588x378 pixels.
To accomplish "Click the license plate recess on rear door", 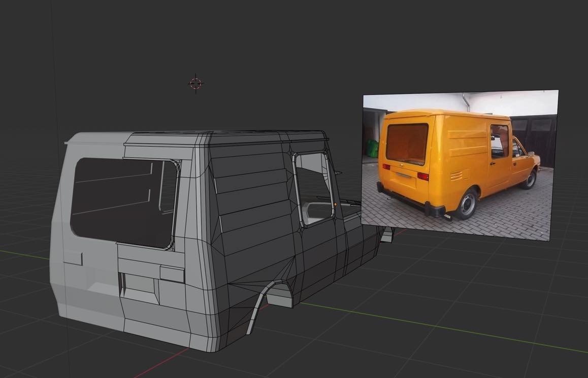I will coord(138,289).
